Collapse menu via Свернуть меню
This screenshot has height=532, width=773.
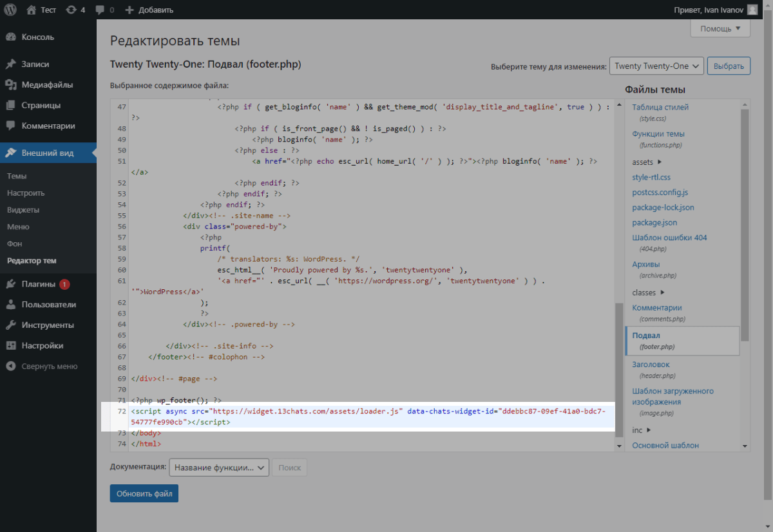click(42, 366)
